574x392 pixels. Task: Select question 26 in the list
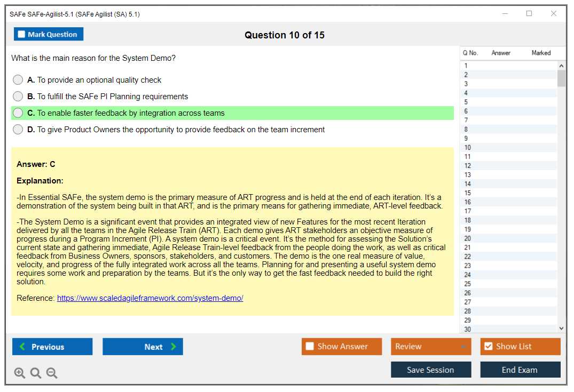coord(508,293)
